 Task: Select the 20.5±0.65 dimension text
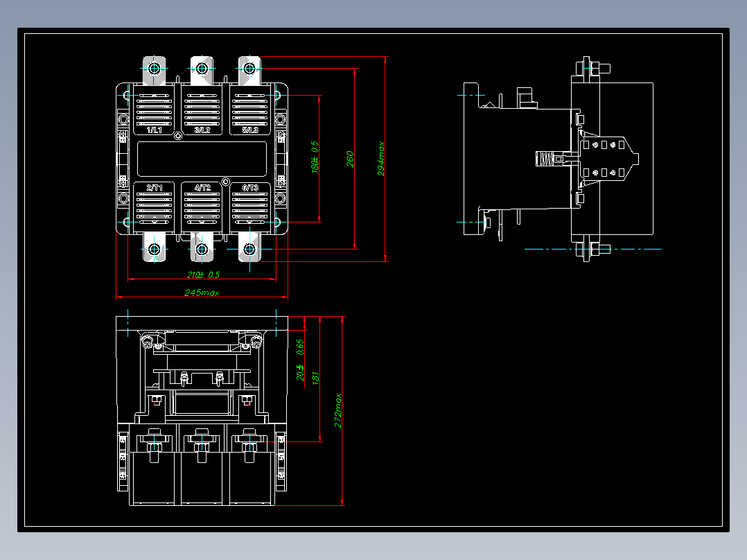[x=300, y=360]
